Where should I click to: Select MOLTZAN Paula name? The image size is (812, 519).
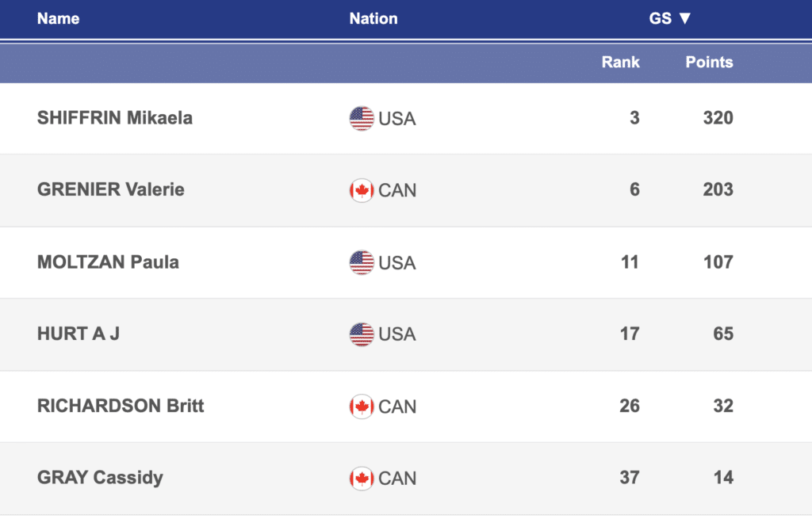tap(108, 261)
